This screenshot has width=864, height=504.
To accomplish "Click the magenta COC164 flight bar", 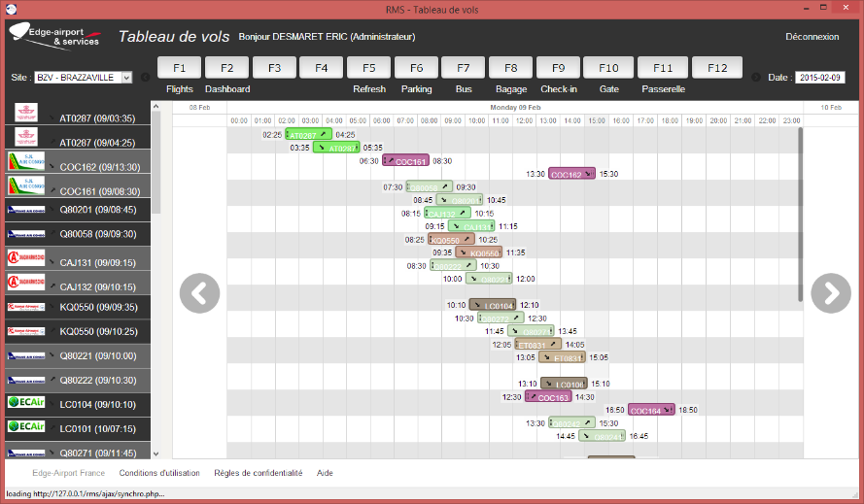I will (651, 411).
